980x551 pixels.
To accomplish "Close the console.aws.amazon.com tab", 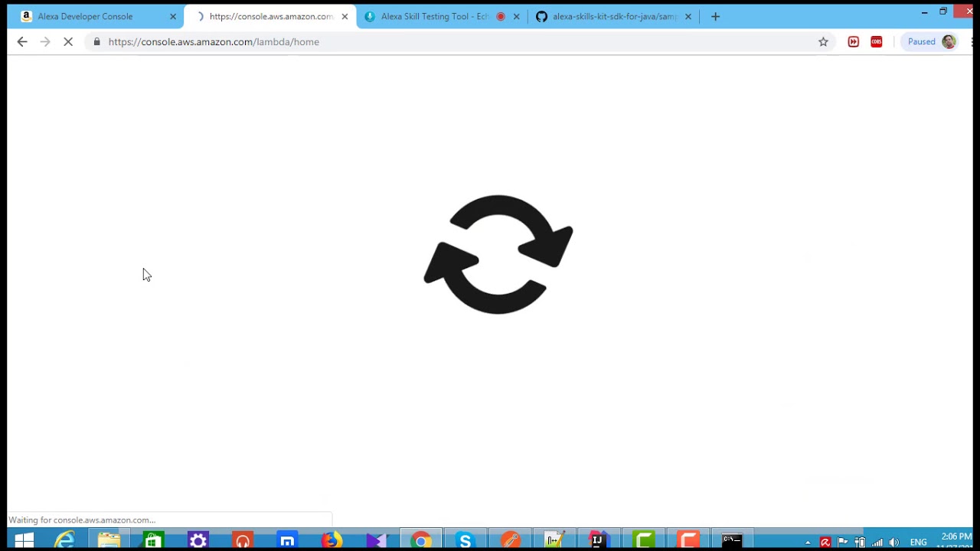I will [345, 16].
